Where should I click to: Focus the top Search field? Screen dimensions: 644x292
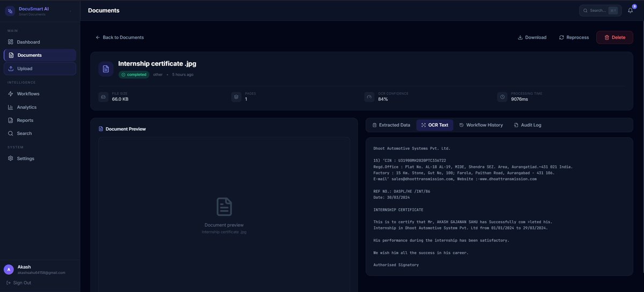[600, 11]
